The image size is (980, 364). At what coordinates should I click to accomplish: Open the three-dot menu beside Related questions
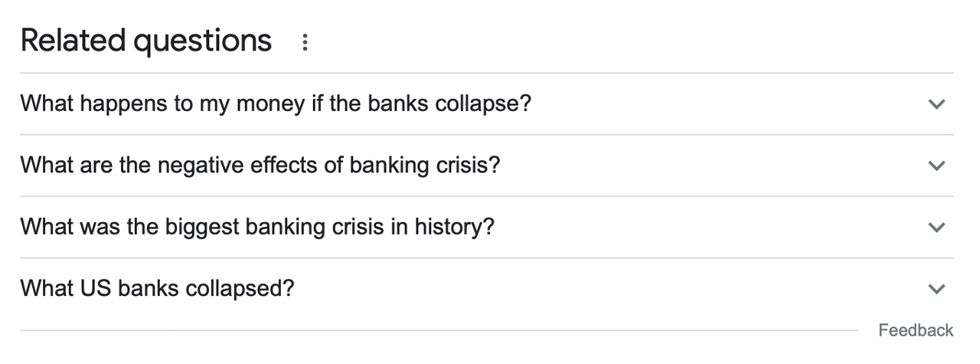point(305,42)
